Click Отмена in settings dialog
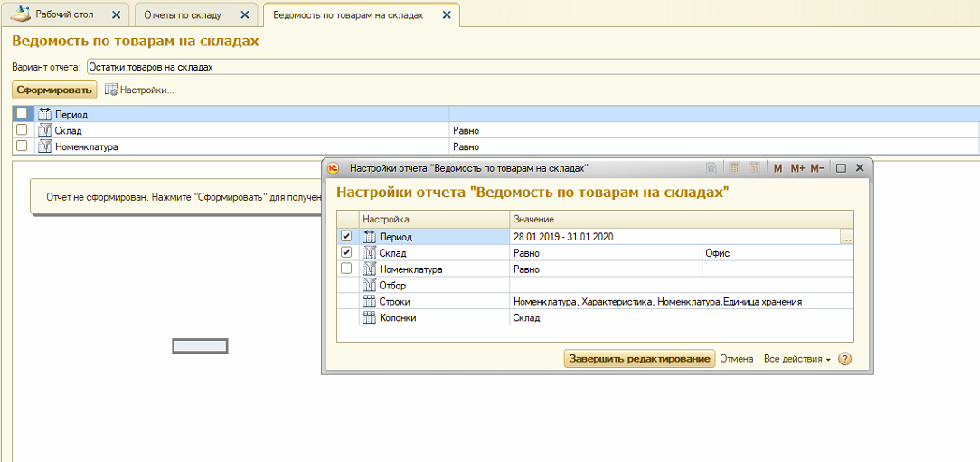980x462 pixels. click(x=736, y=360)
